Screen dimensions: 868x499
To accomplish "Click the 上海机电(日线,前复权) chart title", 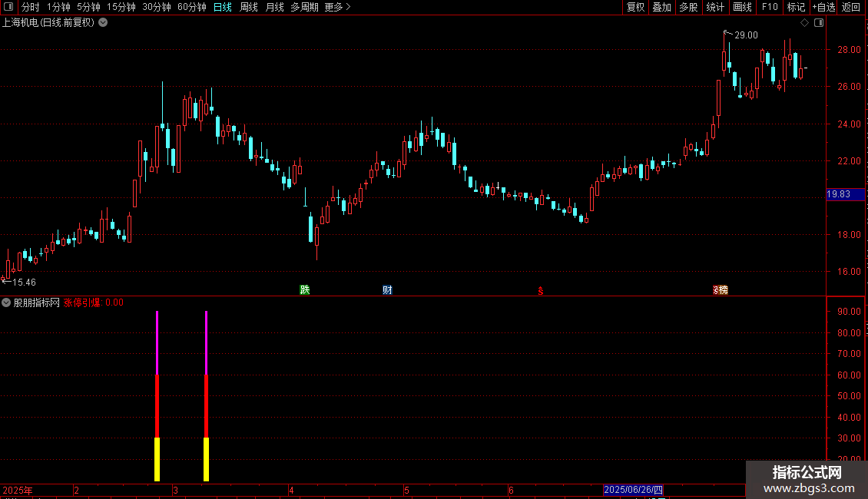I will click(48, 23).
